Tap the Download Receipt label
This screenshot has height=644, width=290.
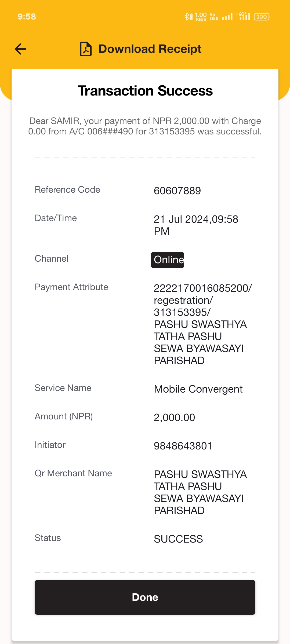click(150, 49)
